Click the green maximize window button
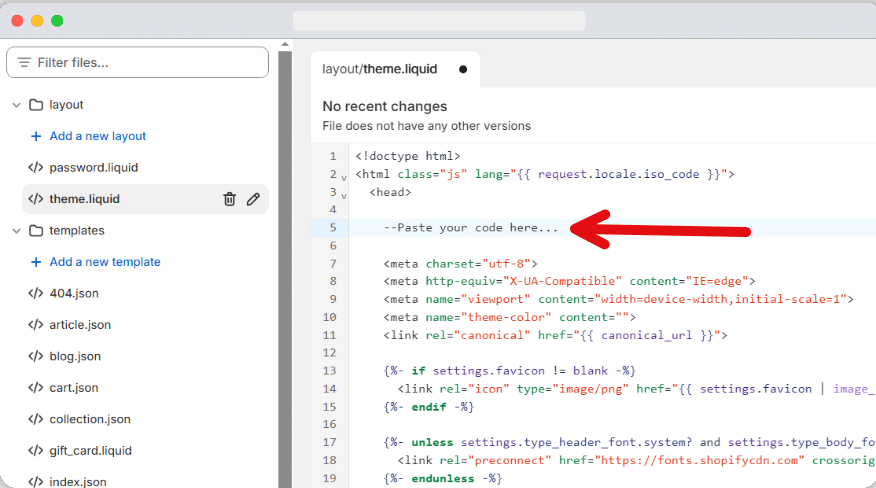 (57, 21)
